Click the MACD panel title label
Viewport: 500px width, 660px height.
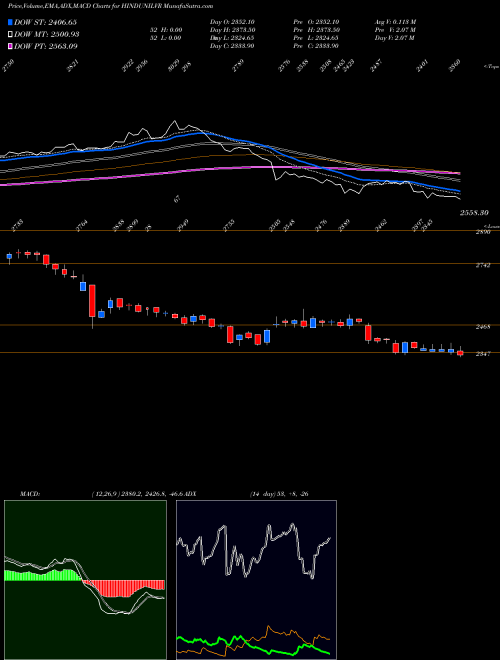[x=30, y=494]
